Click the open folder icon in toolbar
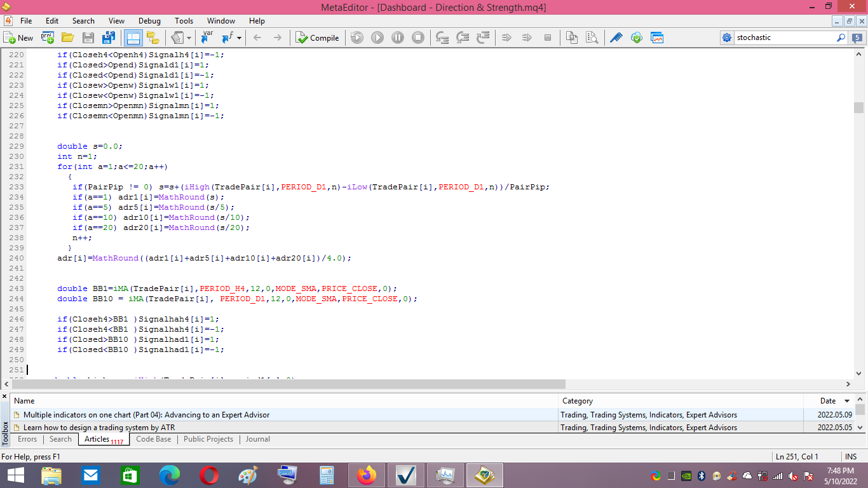868x488 pixels. pos(67,38)
